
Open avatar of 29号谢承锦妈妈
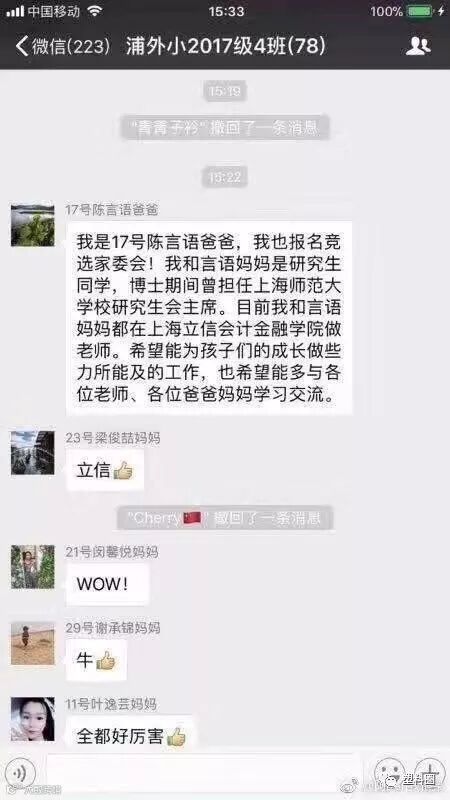[x=33, y=643]
